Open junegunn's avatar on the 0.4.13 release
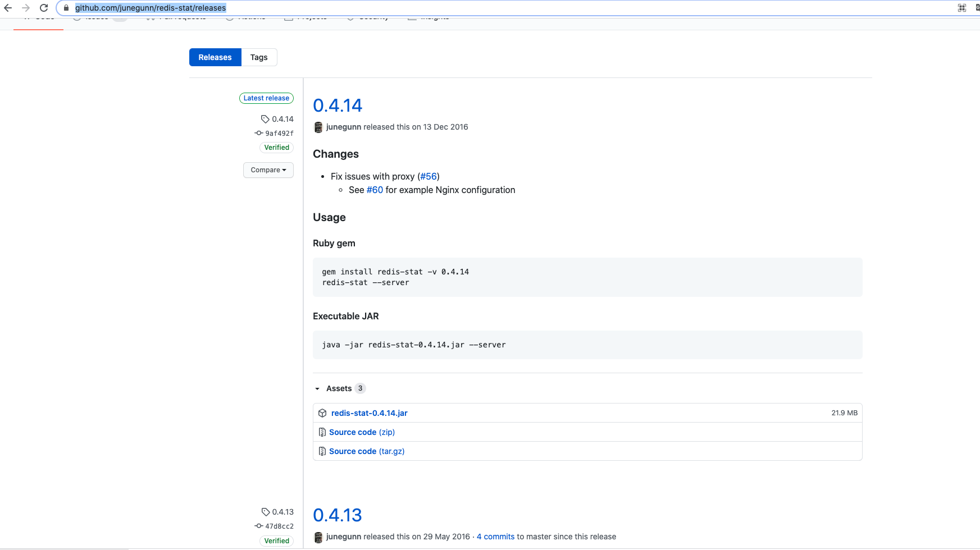 318,537
